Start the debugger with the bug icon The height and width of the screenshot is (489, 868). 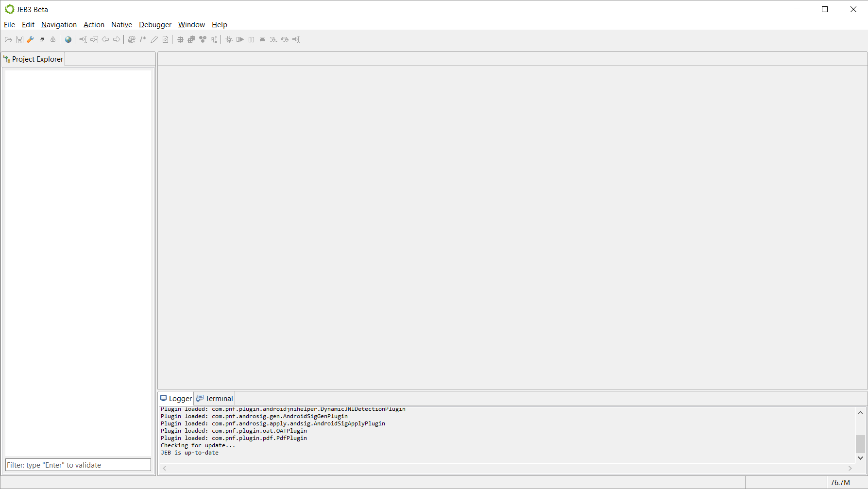229,39
